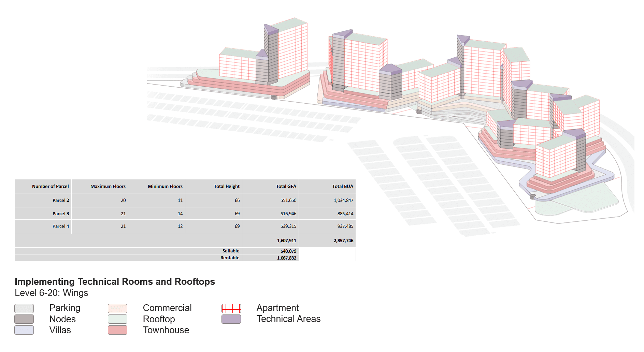The image size is (644, 352).
Task: Select the Villas legend swatch
Action: click(x=24, y=330)
